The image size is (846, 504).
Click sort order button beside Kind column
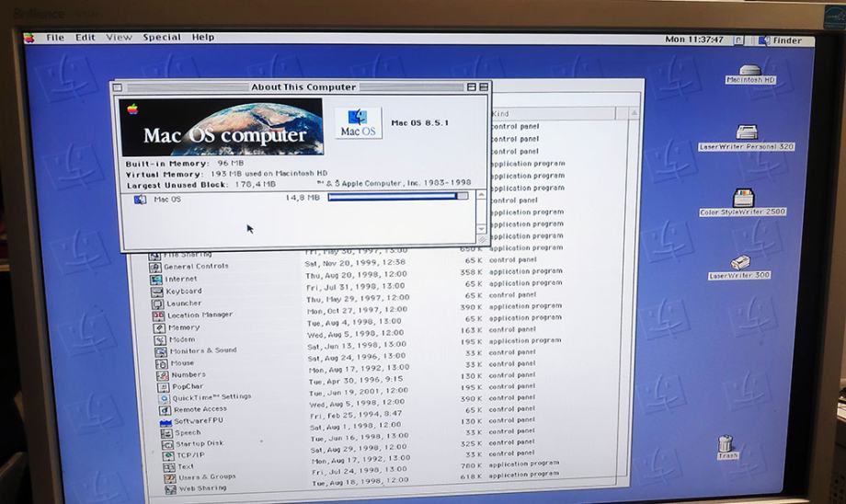pyautogui.click(x=622, y=113)
